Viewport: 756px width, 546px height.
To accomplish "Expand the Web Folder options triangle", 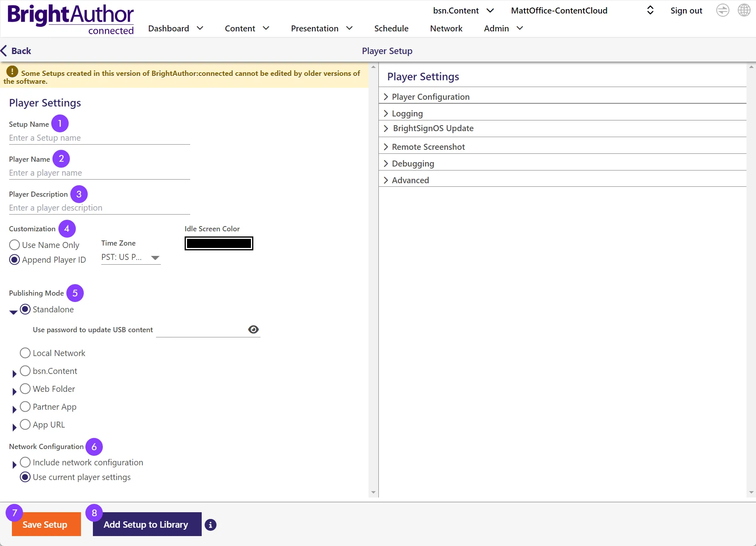I will click(14, 391).
